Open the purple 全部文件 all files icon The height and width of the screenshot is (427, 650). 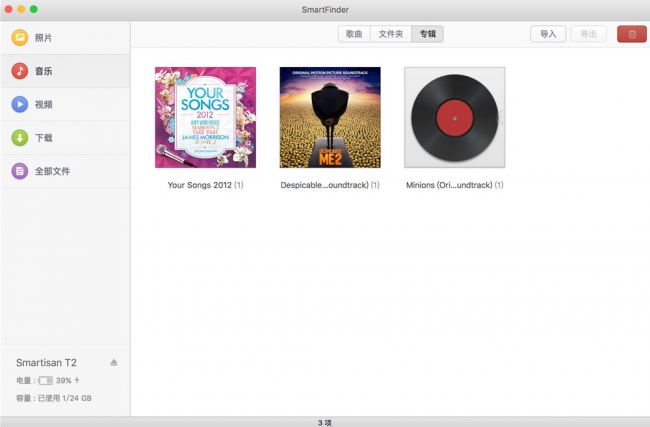tap(19, 171)
